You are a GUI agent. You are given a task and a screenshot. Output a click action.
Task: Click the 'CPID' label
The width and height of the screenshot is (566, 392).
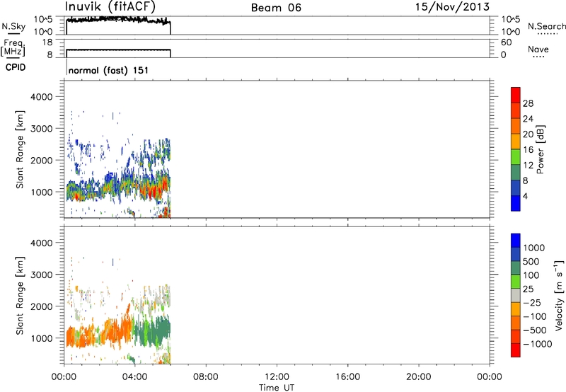pyautogui.click(x=16, y=67)
